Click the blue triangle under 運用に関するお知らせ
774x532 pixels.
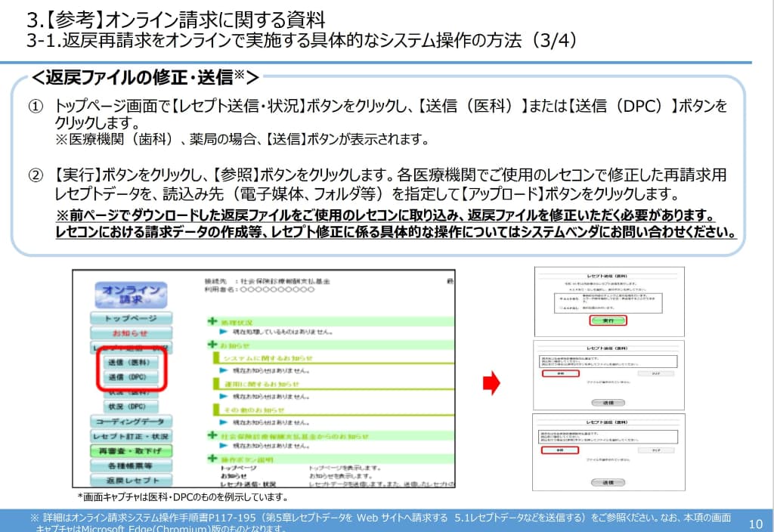[223, 395]
